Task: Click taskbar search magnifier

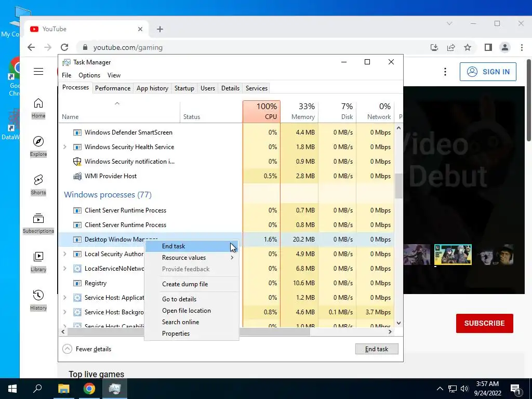Action: click(37, 389)
